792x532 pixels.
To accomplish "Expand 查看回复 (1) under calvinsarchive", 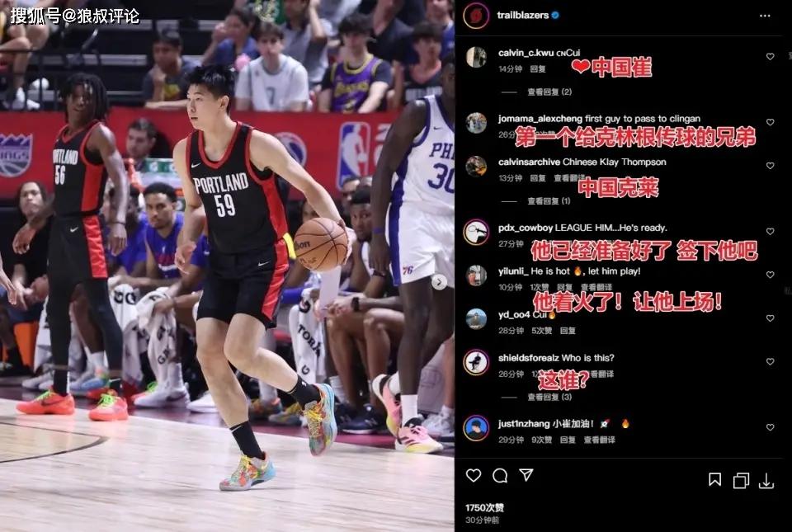I will (x=549, y=201).
